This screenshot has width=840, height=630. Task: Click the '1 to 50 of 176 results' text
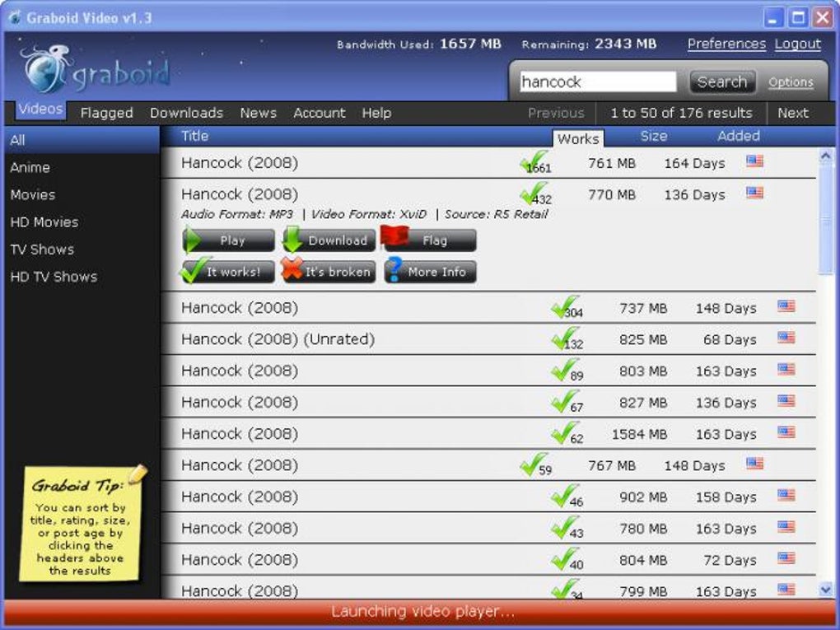point(681,113)
